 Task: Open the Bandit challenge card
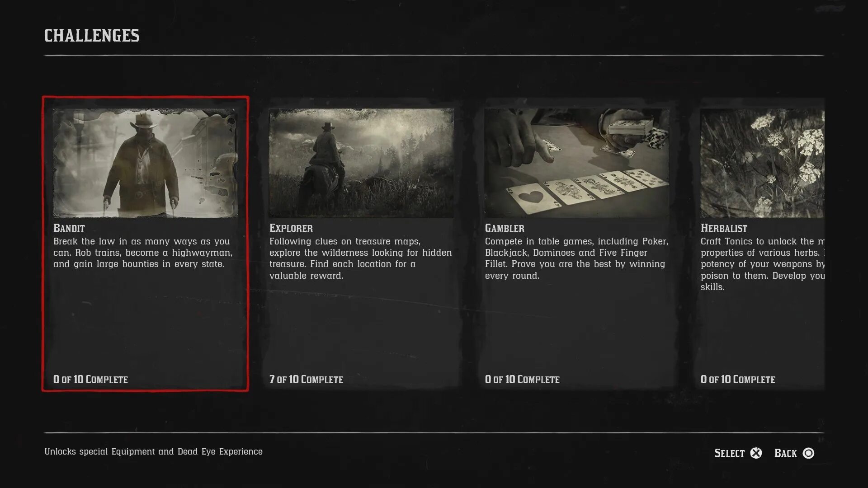145,244
